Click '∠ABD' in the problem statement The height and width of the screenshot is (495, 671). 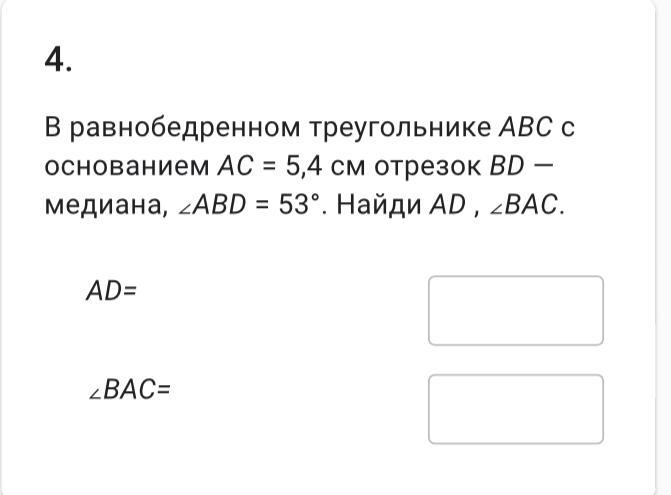pos(212,205)
